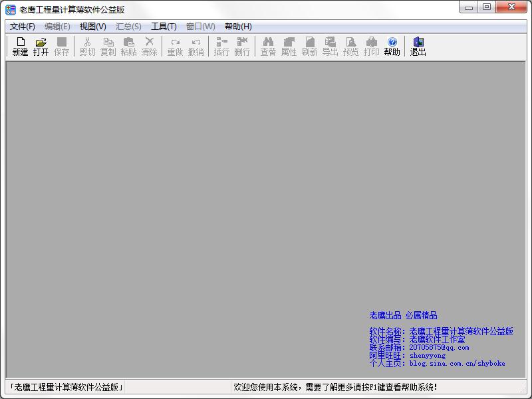Open the 工具(T) menu

(x=164, y=27)
